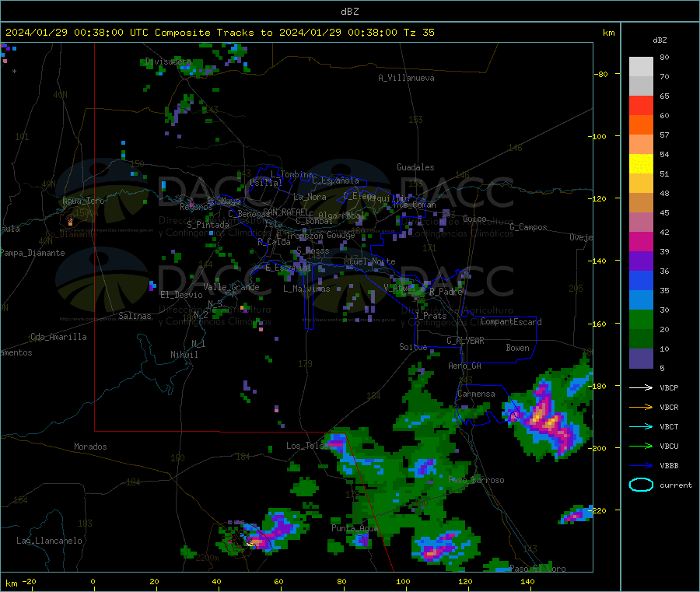Select the dark green 10-20 dBZ band
Image resolution: width=700 pixels, height=592 pixels.
pyautogui.click(x=641, y=339)
